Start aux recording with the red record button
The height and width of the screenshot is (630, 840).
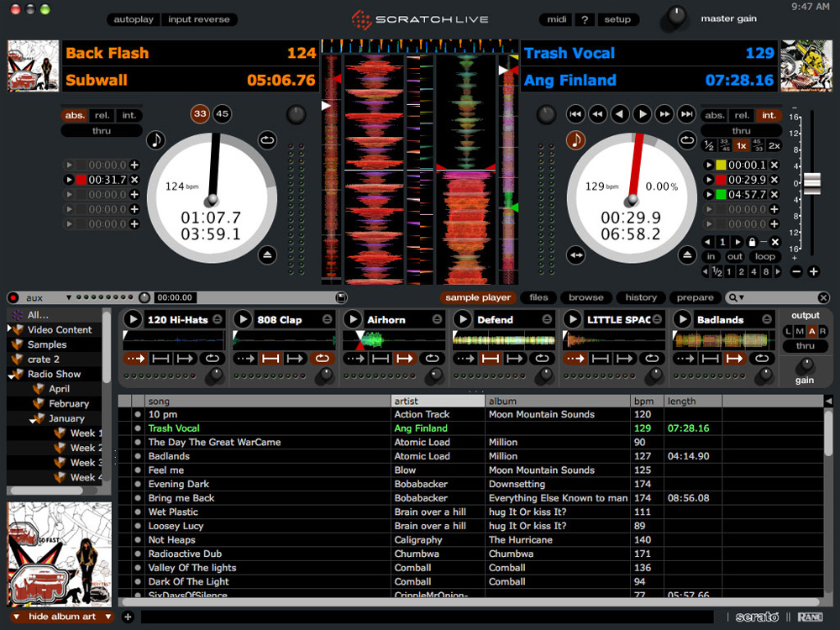click(x=13, y=298)
